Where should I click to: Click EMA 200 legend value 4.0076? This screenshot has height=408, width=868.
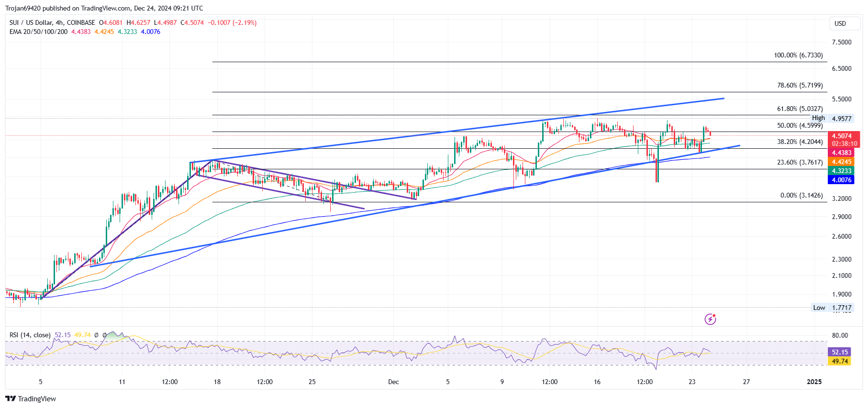click(x=150, y=32)
